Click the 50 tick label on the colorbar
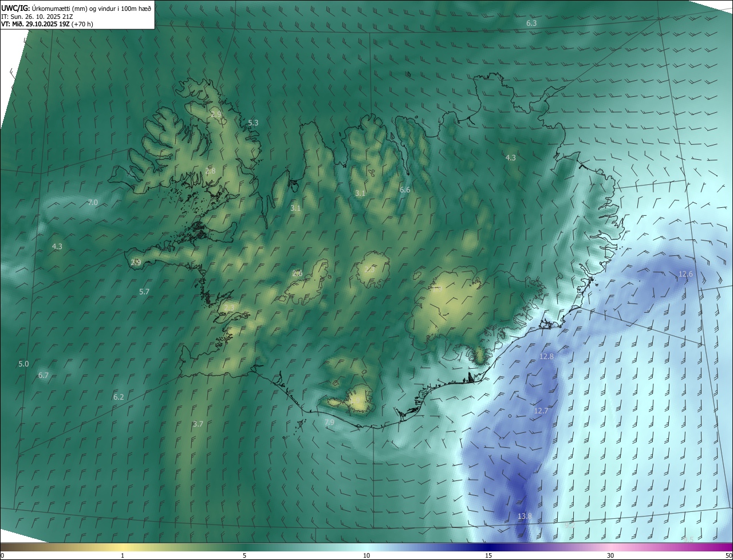This screenshot has height=560, width=733. (x=728, y=555)
